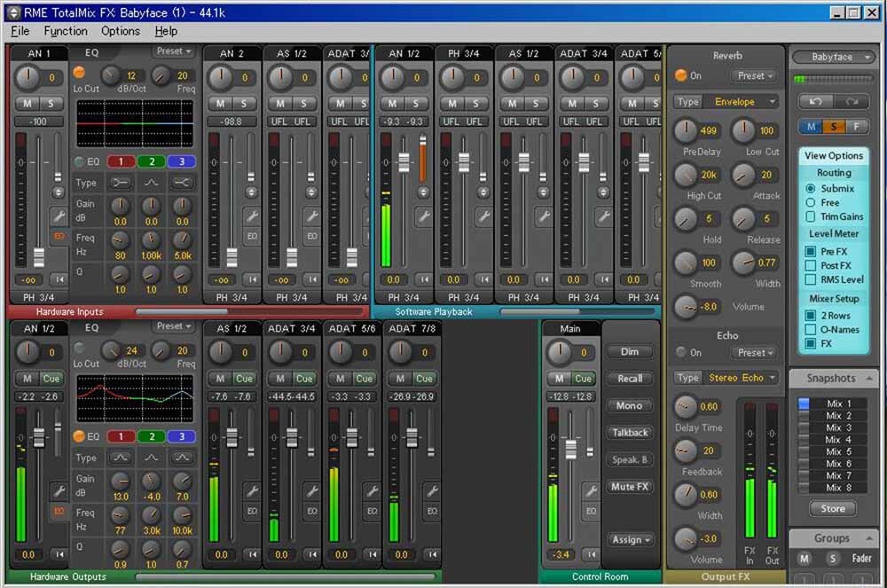Open wrench settings on AN 1/2 hardware output
Screen dimensions: 887x588
click(x=59, y=490)
